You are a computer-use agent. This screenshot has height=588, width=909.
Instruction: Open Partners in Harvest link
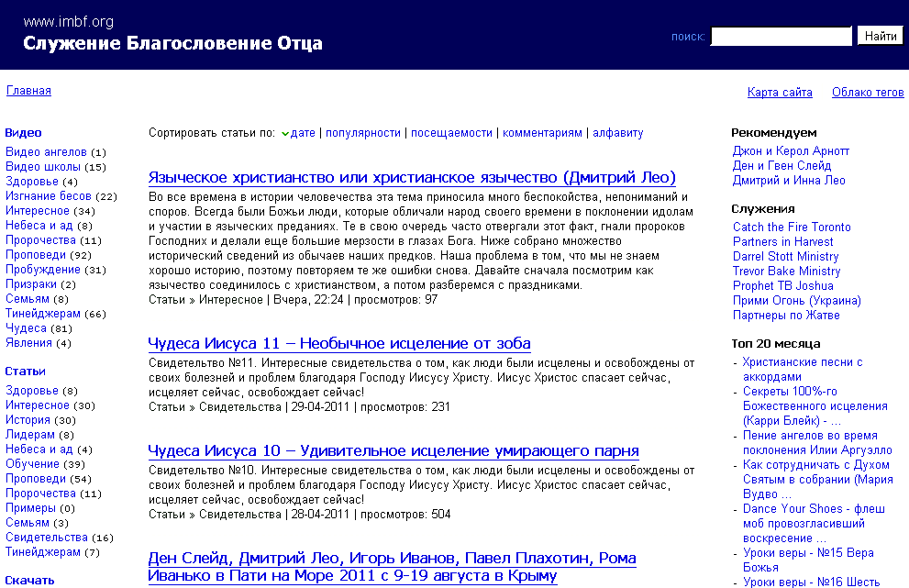point(782,241)
